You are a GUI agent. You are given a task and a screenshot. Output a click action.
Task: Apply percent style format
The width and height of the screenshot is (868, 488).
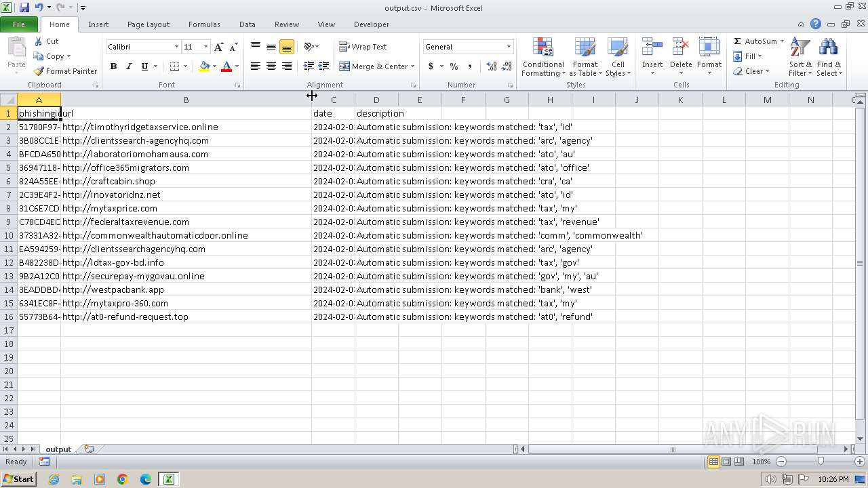coord(454,66)
